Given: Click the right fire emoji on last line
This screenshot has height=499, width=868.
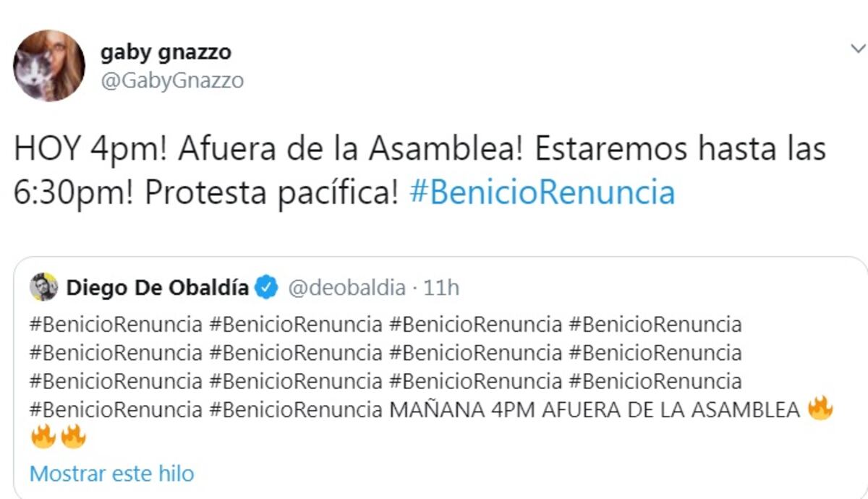Looking at the screenshot, I should tap(74, 438).
